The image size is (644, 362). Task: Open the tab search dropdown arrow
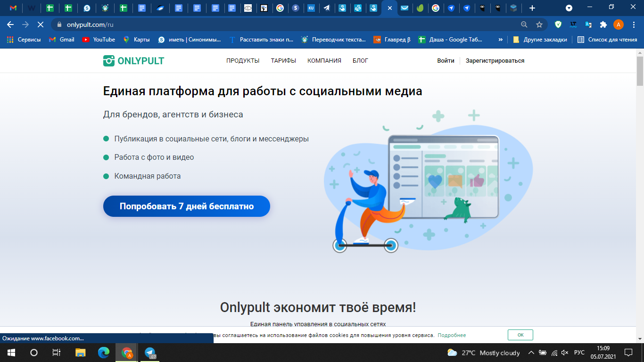569,8
